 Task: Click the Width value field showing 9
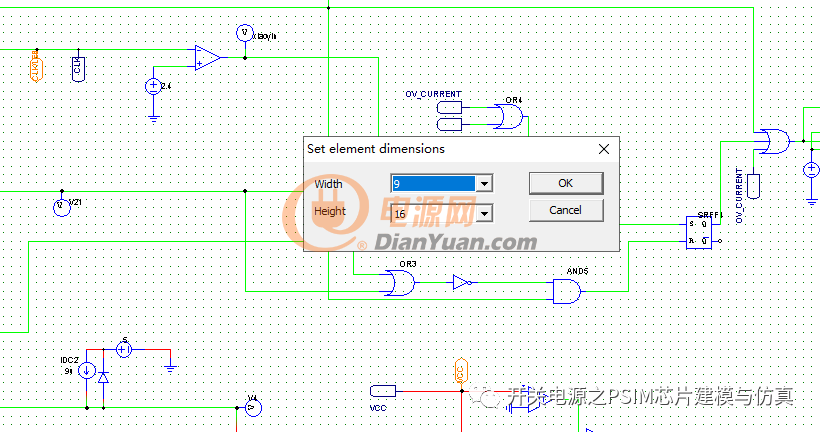[434, 184]
